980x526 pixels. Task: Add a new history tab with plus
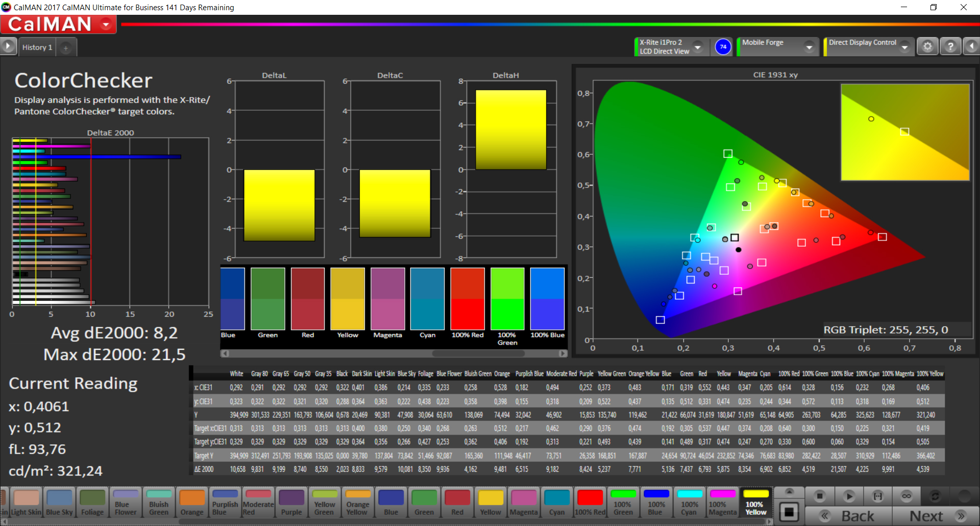tap(66, 47)
